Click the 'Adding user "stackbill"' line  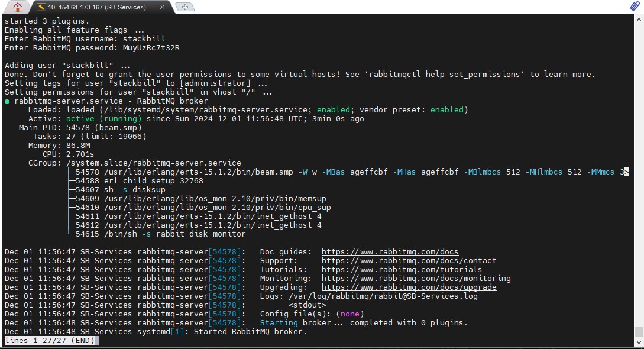coord(67,65)
